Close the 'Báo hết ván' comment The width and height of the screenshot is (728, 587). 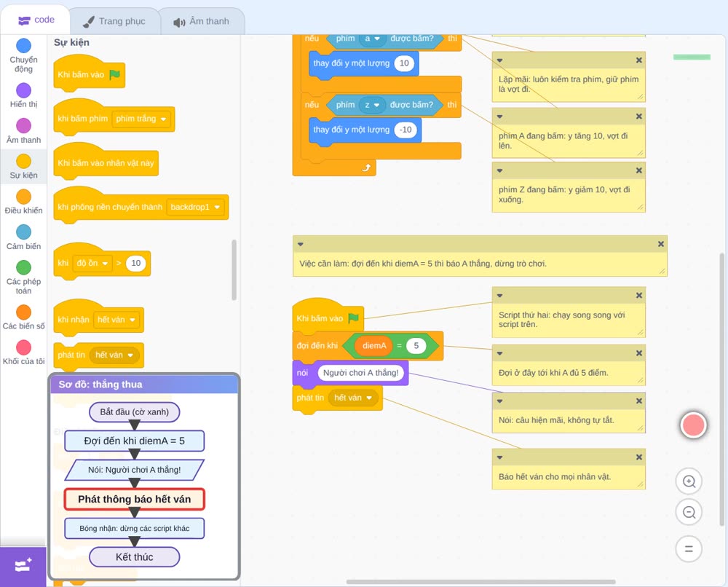pyautogui.click(x=639, y=457)
